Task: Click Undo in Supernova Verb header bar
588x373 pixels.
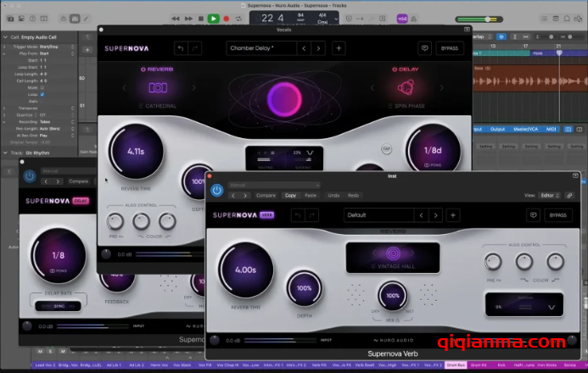Action: tap(333, 196)
